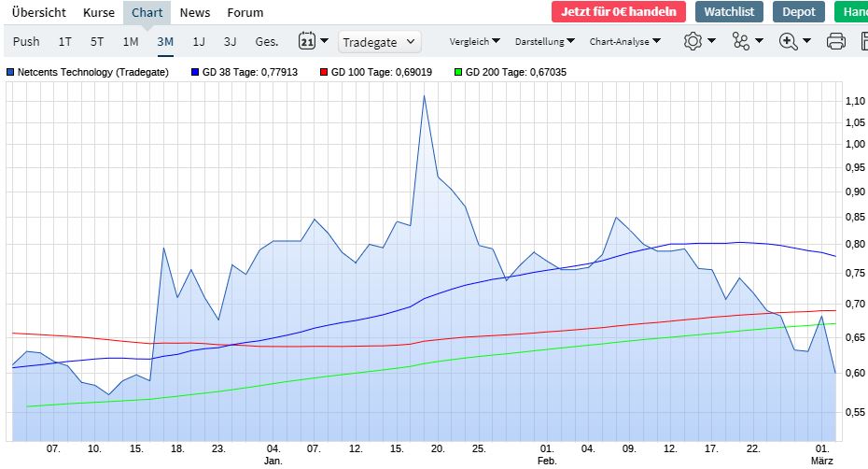The image size is (868, 469).
Task: Click legend text GD 38 Tage: 0,77913
Action: pyautogui.click(x=249, y=72)
